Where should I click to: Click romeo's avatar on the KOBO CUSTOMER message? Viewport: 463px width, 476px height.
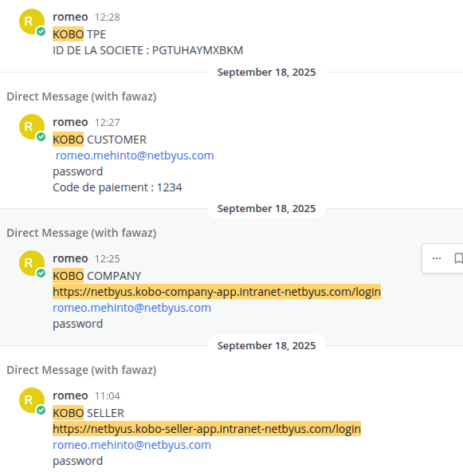coord(32,127)
